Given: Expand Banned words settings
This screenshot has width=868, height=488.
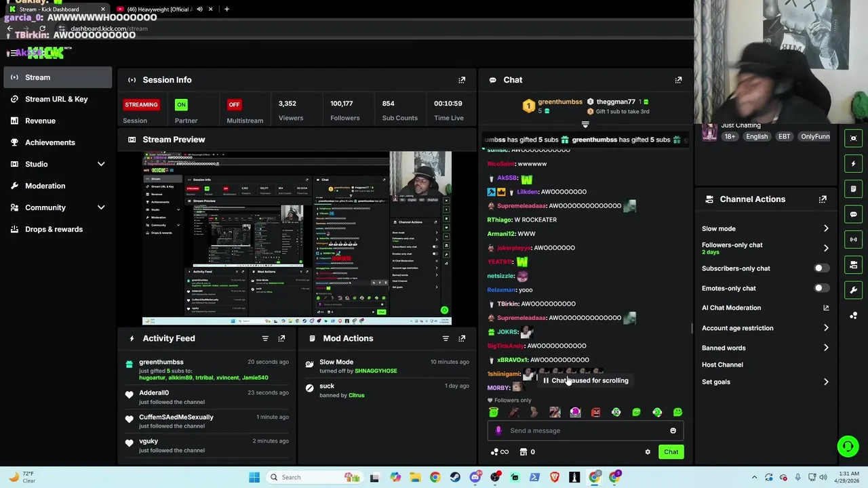Looking at the screenshot, I should [826, 348].
